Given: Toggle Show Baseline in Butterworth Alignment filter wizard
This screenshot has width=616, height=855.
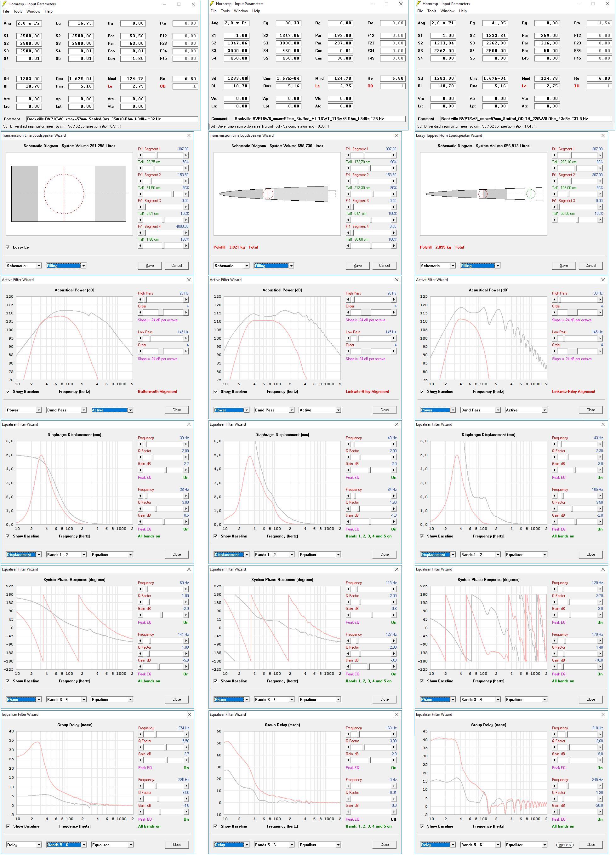Looking at the screenshot, I should point(8,391).
